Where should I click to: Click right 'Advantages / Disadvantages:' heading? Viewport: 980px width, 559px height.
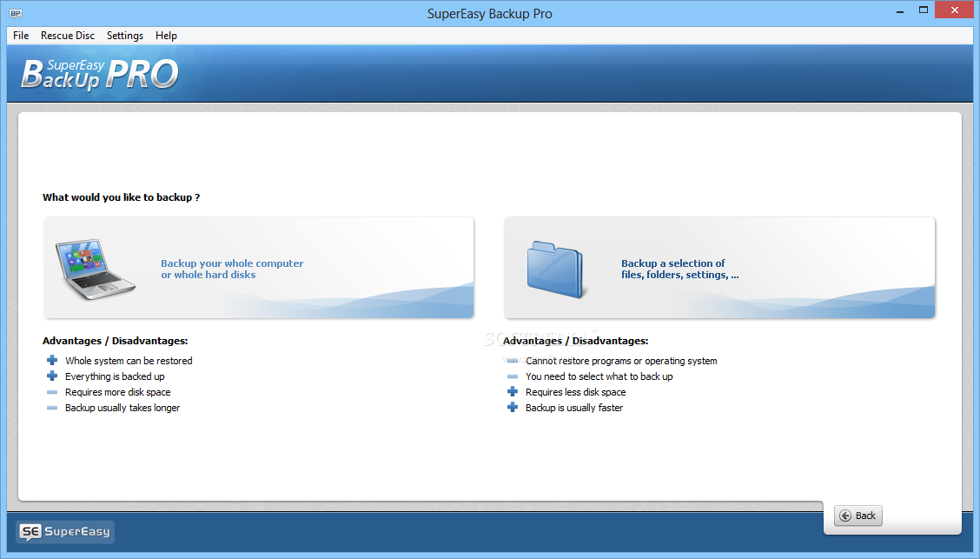(x=576, y=341)
